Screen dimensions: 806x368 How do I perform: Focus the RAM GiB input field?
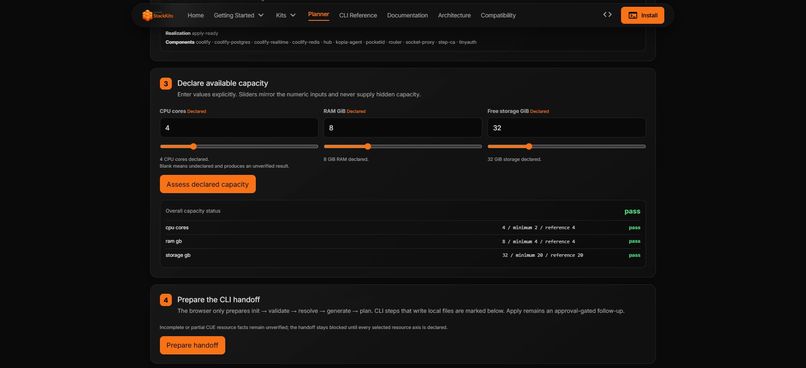[x=402, y=127]
